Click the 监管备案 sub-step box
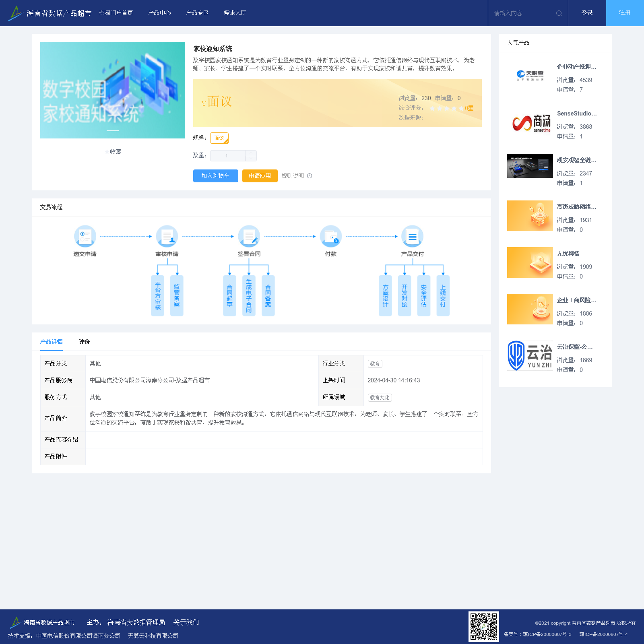Screen dimensions: 644x644 [177, 295]
